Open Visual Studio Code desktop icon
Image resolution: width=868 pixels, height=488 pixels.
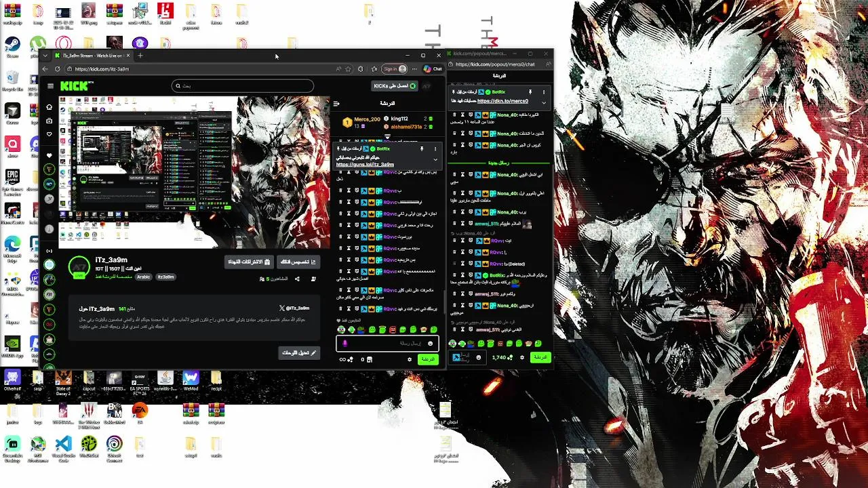[x=63, y=447]
